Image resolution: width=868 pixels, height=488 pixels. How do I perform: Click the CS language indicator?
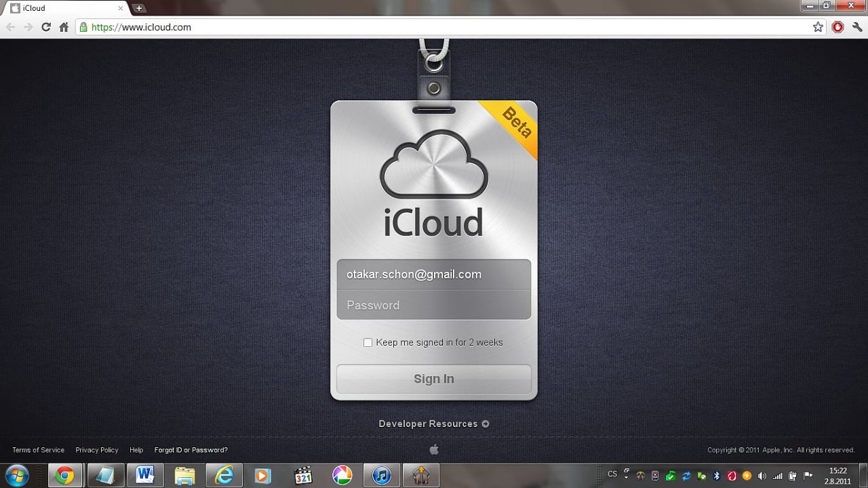click(612, 474)
